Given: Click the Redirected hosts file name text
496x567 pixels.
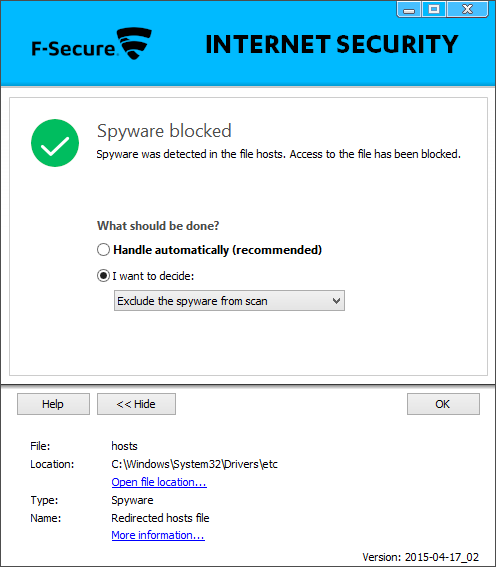Looking at the screenshot, I should coord(160,518).
